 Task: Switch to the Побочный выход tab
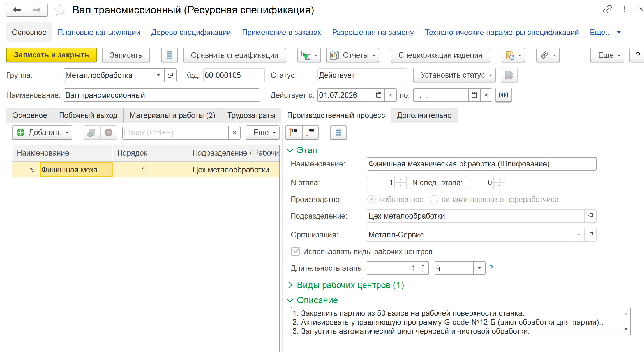88,115
